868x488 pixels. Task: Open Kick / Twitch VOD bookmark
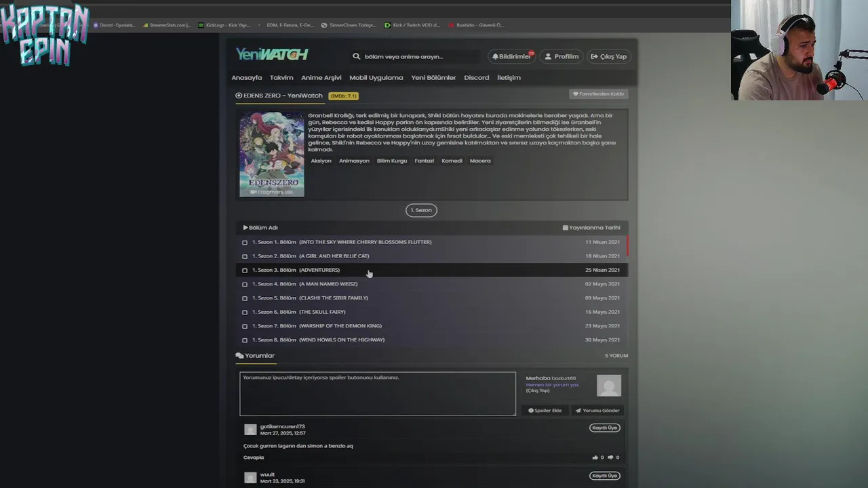coord(412,25)
